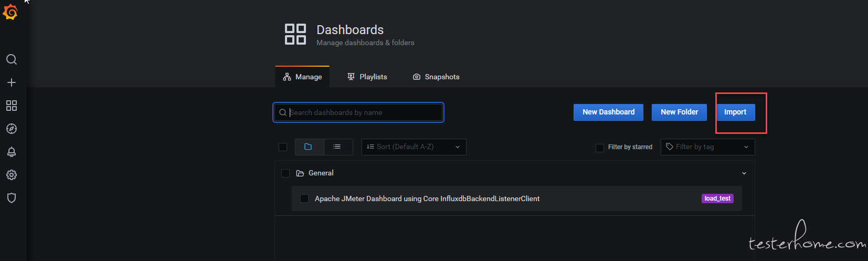Collapse the General folder chevron
Screen dimensions: 868x261
(744, 173)
